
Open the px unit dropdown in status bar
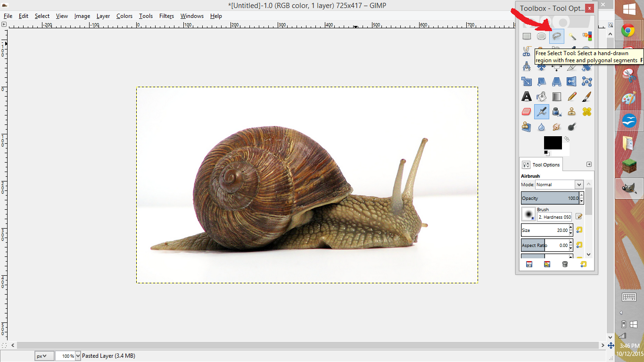(x=43, y=356)
